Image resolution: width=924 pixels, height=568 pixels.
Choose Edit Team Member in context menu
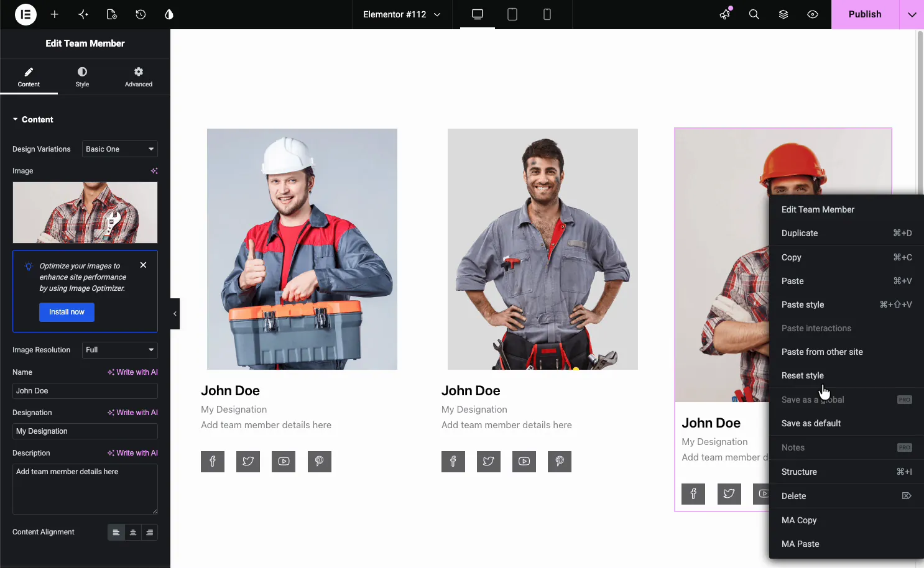coord(846,209)
